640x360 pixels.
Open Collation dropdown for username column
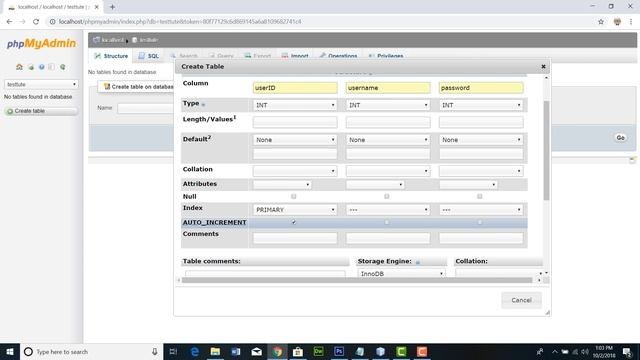[388, 171]
